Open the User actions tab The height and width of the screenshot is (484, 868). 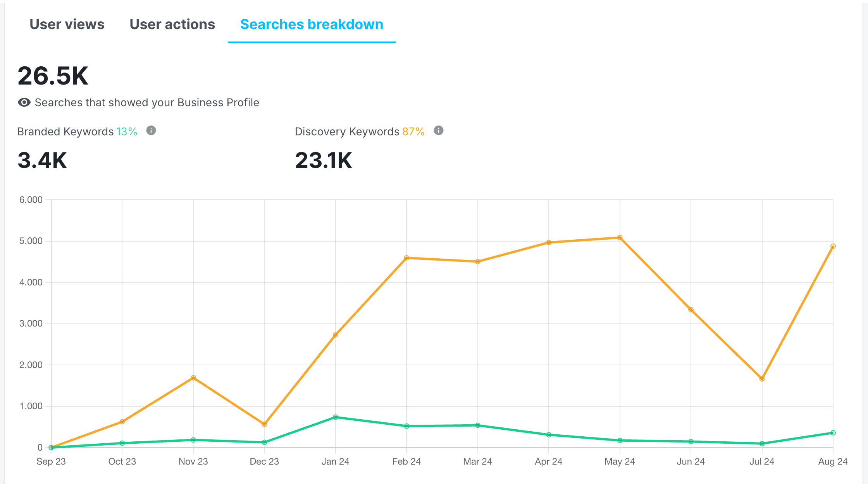[172, 24]
